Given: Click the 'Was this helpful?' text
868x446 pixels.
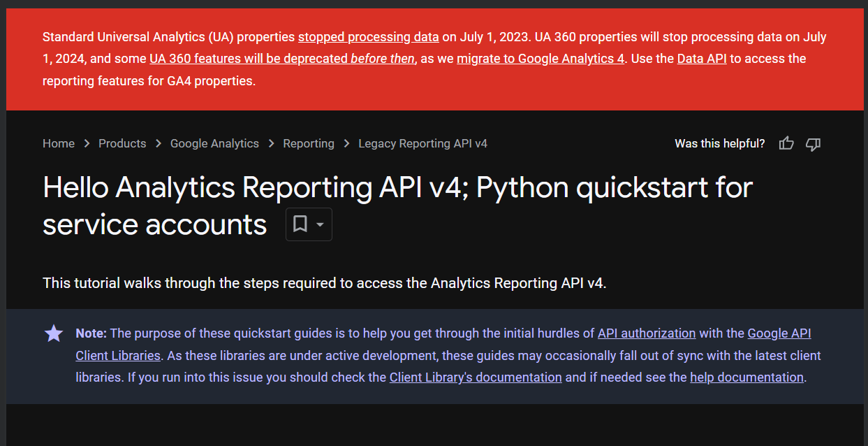Looking at the screenshot, I should 719,143.
